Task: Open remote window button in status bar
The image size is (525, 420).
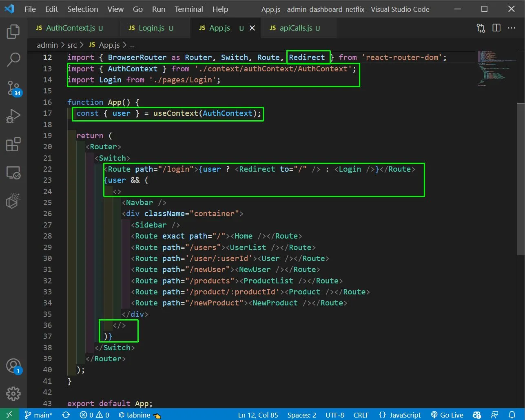Action: point(9,415)
